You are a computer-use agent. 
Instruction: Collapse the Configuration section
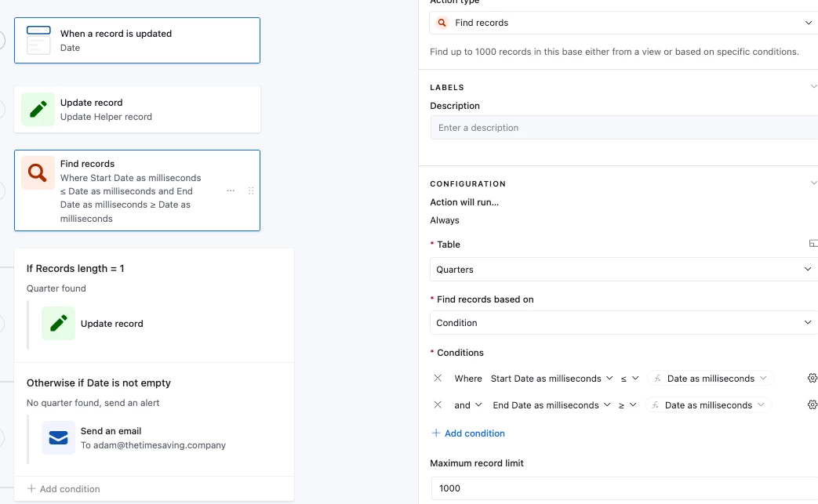813,183
